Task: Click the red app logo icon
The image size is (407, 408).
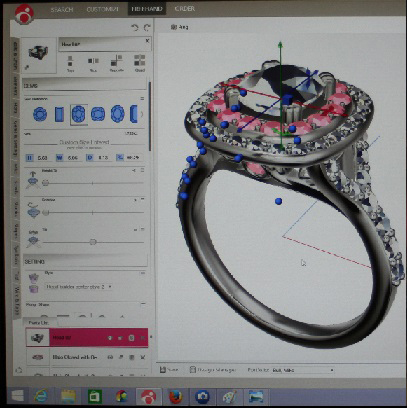Action: point(24,14)
